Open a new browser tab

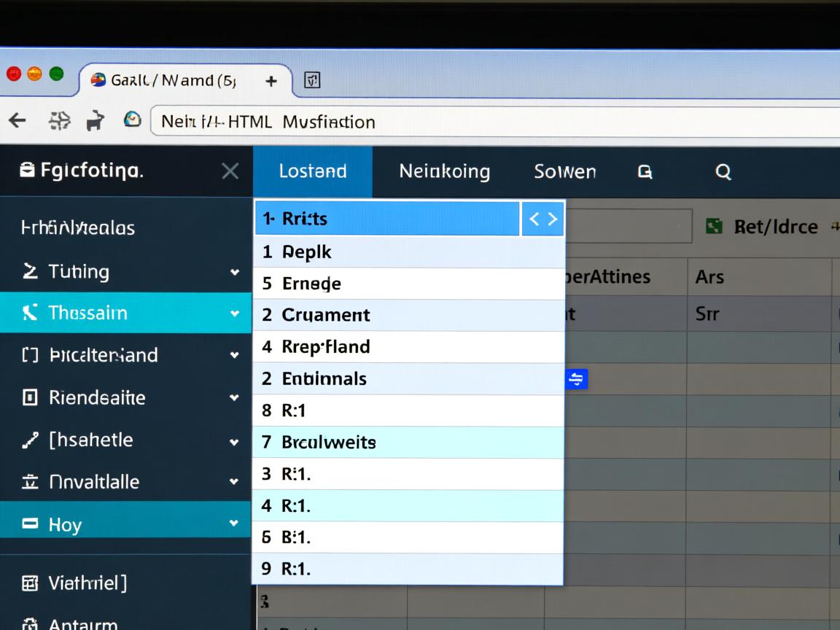point(271,81)
